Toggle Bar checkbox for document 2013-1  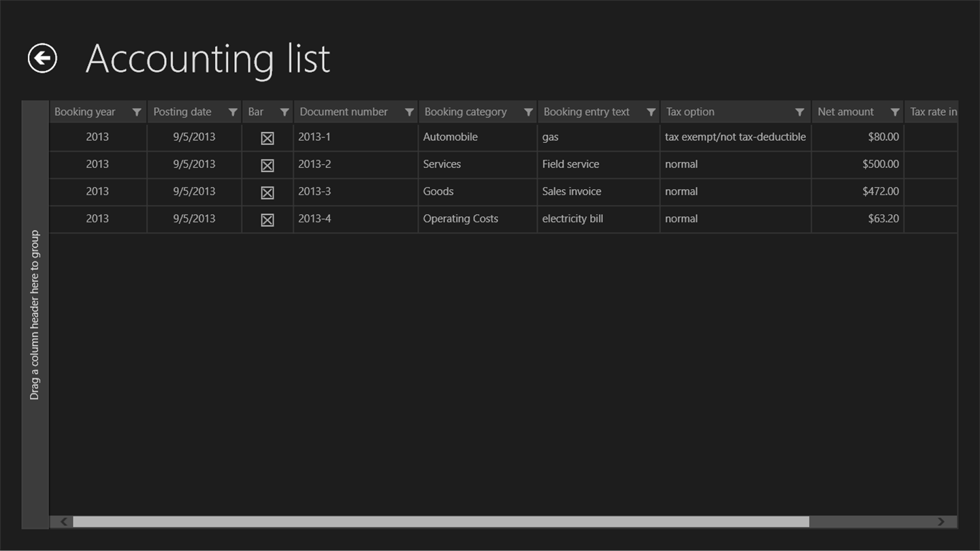(267, 138)
